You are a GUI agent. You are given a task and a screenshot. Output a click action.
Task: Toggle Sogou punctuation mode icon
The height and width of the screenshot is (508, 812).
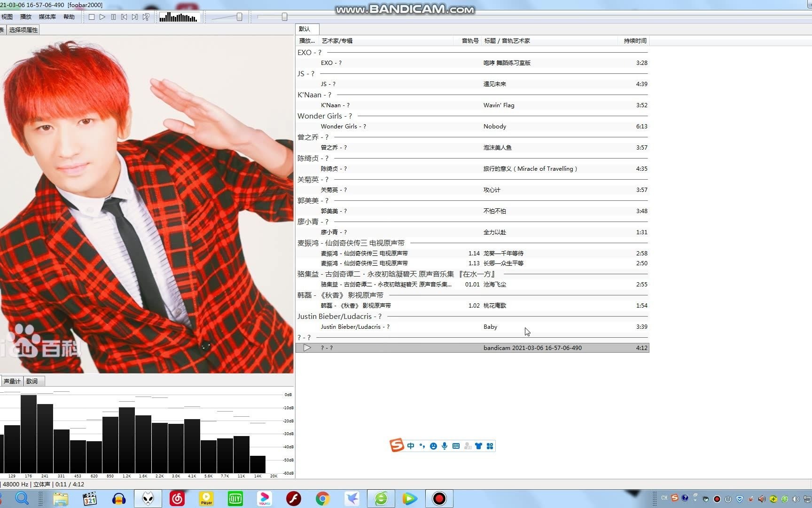(422, 446)
